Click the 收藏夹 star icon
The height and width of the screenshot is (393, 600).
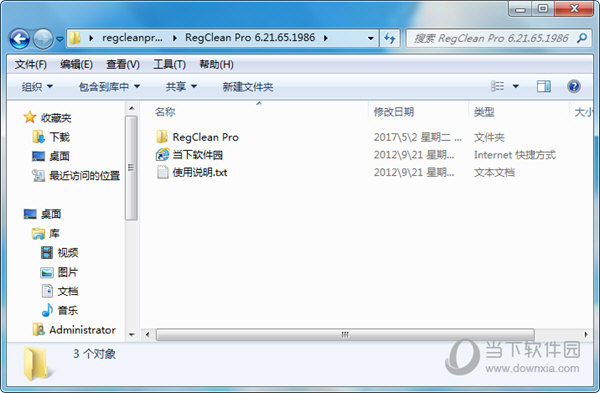coord(29,117)
